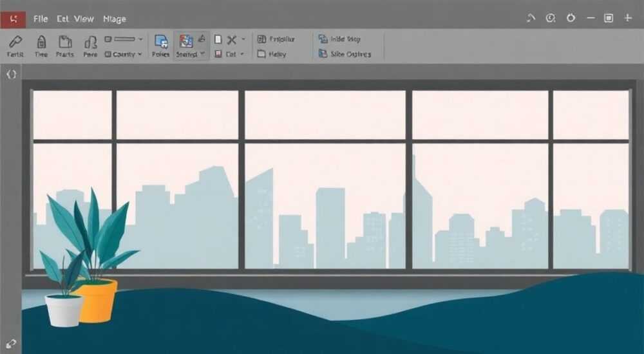
Task: Click the square maximize icon in the title bar
Action: pyautogui.click(x=609, y=18)
